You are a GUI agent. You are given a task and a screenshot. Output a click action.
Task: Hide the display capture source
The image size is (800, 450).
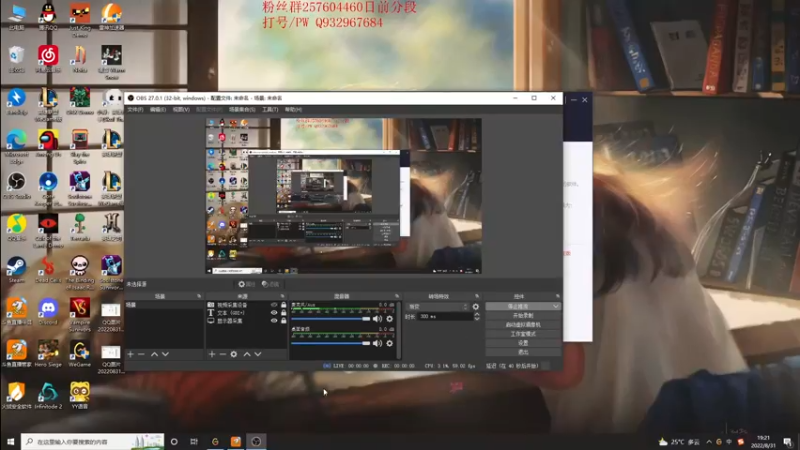click(274, 321)
